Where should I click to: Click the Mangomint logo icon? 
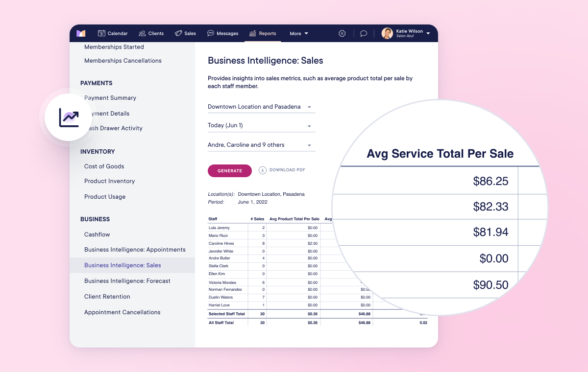click(81, 33)
